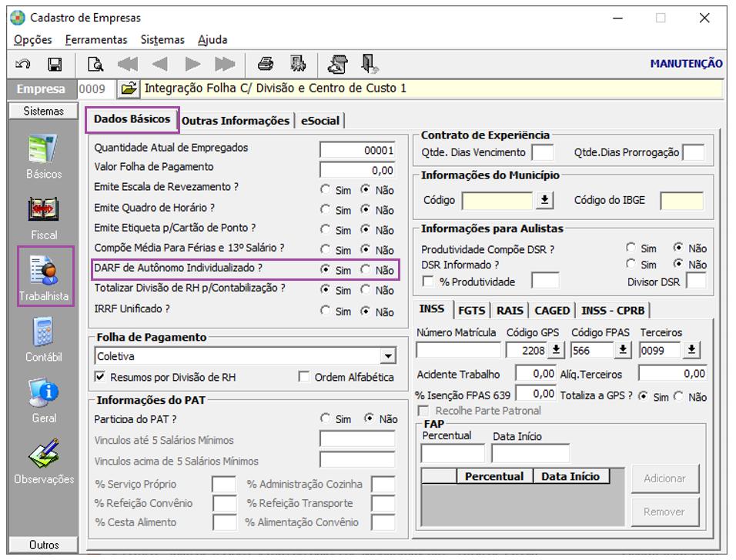Open the Código FPAS lookup arrow

click(x=623, y=350)
